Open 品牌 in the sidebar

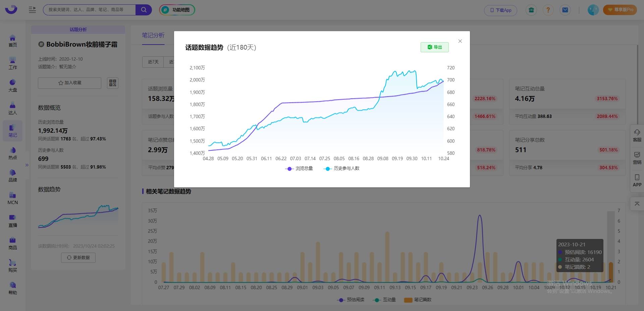coord(13,176)
